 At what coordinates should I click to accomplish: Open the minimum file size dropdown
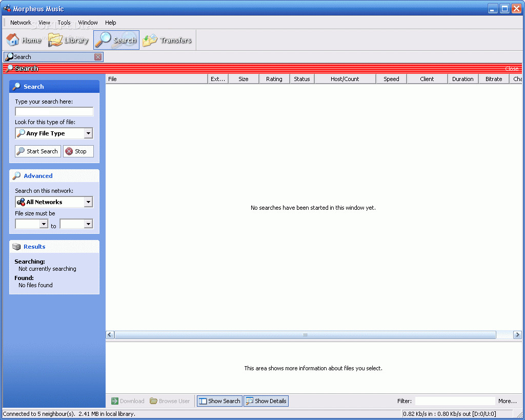[44, 224]
